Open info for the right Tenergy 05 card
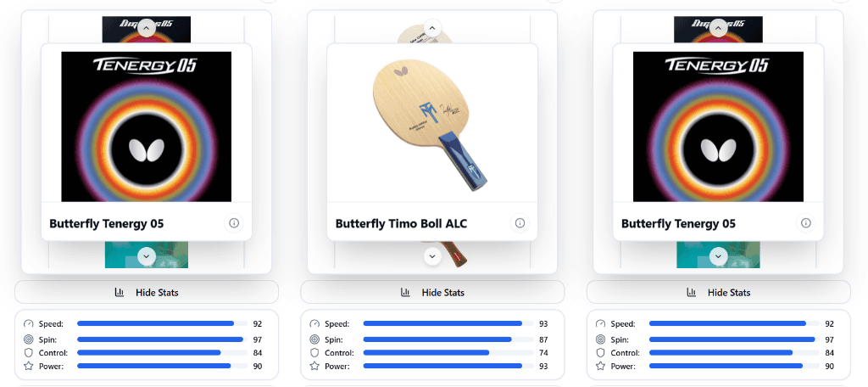Viewport: 868px width, 387px height. click(806, 223)
